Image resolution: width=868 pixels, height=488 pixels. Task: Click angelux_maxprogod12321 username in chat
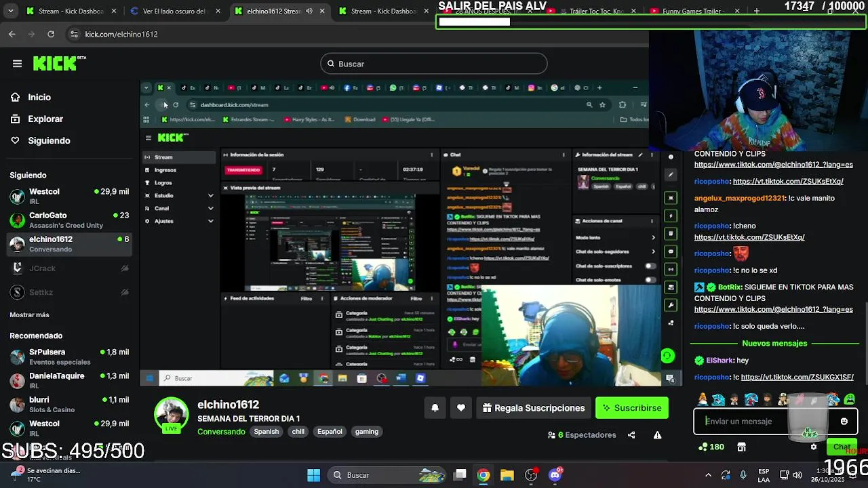[x=739, y=199]
